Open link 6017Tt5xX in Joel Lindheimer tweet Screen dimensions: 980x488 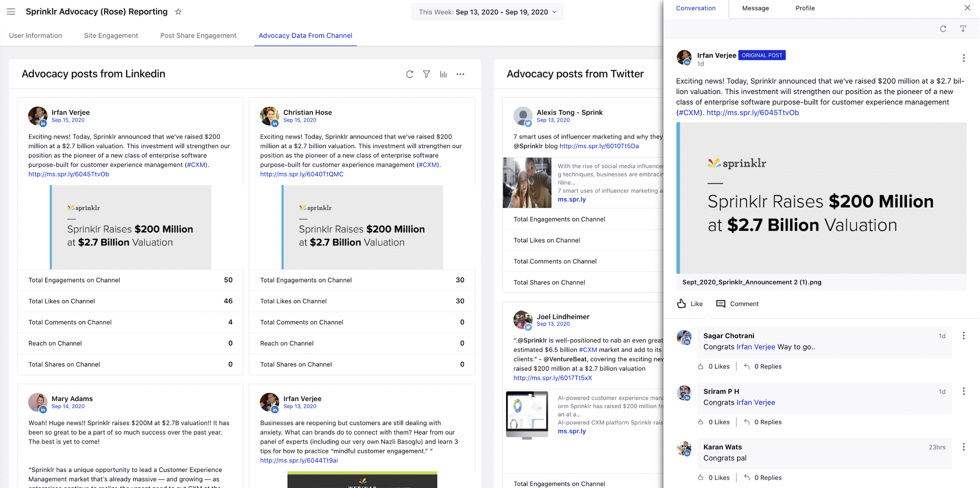click(552, 378)
